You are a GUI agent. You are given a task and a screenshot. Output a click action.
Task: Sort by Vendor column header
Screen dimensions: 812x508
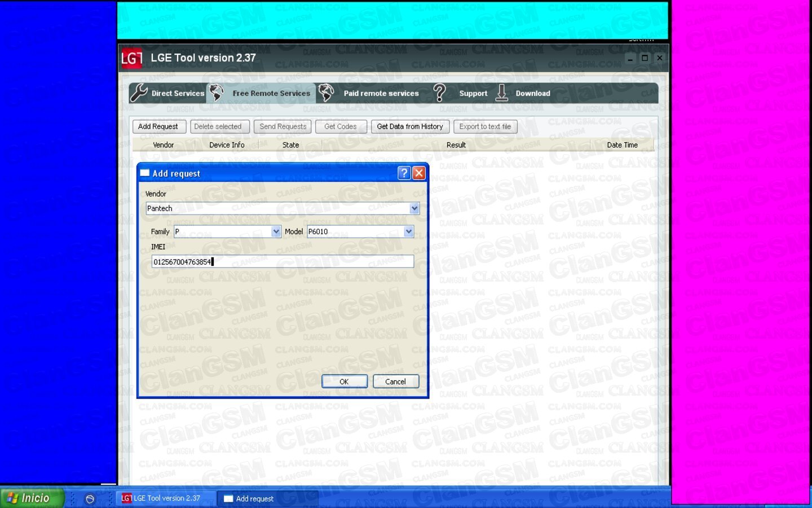tap(164, 145)
